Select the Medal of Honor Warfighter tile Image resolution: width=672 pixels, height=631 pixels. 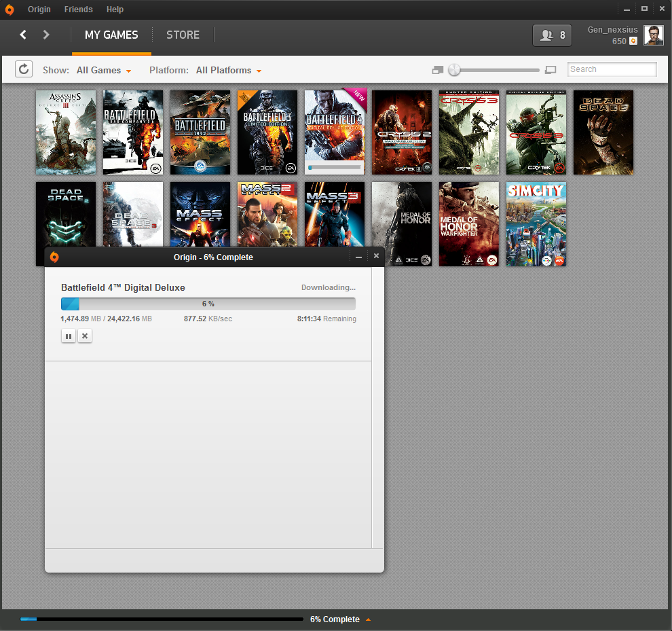click(x=469, y=224)
